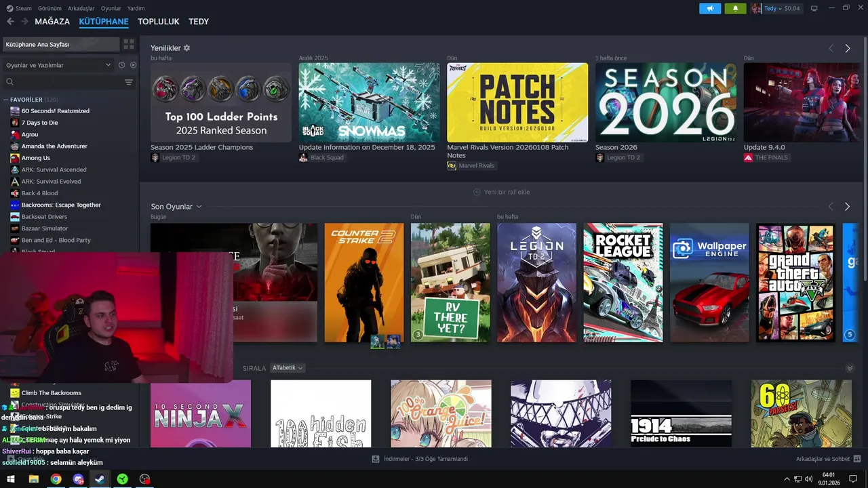Open 60 Seconds! Reatomized game icon in sidebar
This screenshot has width=868, height=488.
point(15,110)
